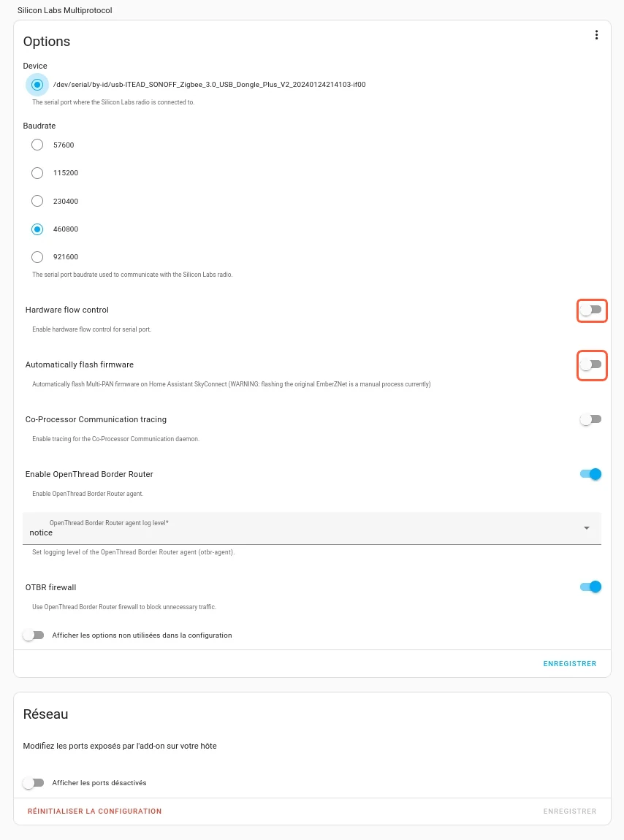Select baudrate 115200
The width and height of the screenshot is (624, 840).
click(37, 173)
